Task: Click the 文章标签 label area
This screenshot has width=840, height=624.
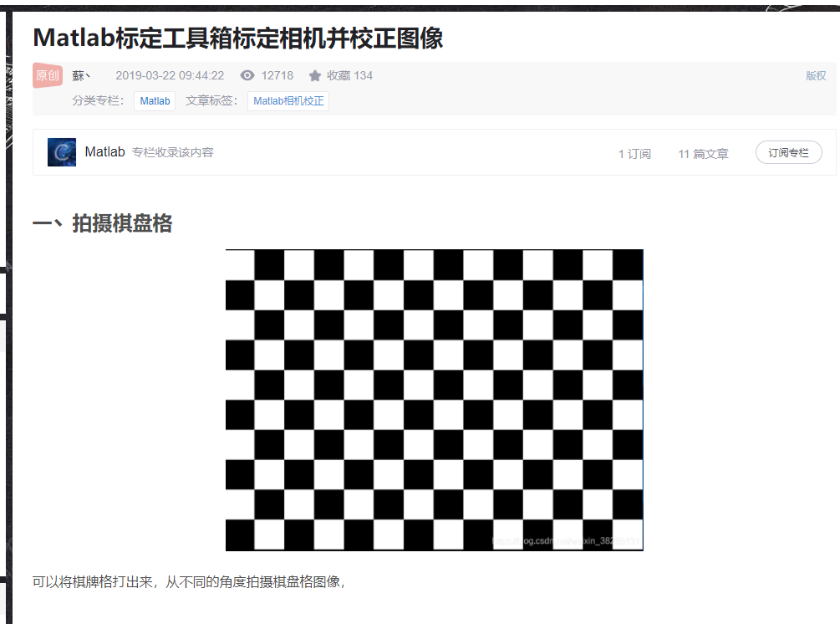Action: click(x=211, y=100)
